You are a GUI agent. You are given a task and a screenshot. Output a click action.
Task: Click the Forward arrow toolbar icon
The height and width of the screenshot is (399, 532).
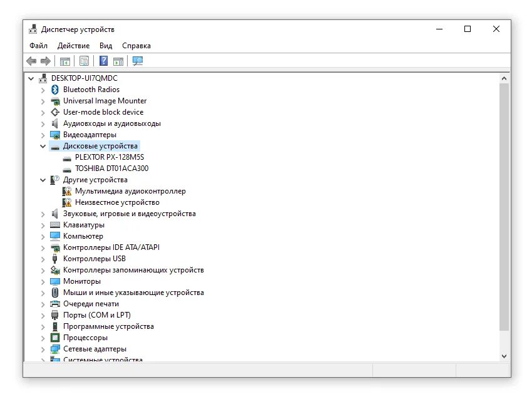[x=46, y=61]
